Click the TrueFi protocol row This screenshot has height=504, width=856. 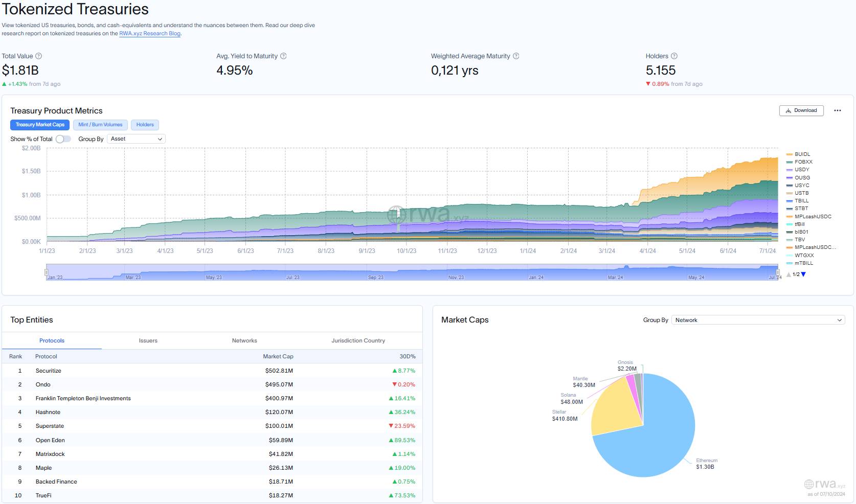tap(212, 495)
